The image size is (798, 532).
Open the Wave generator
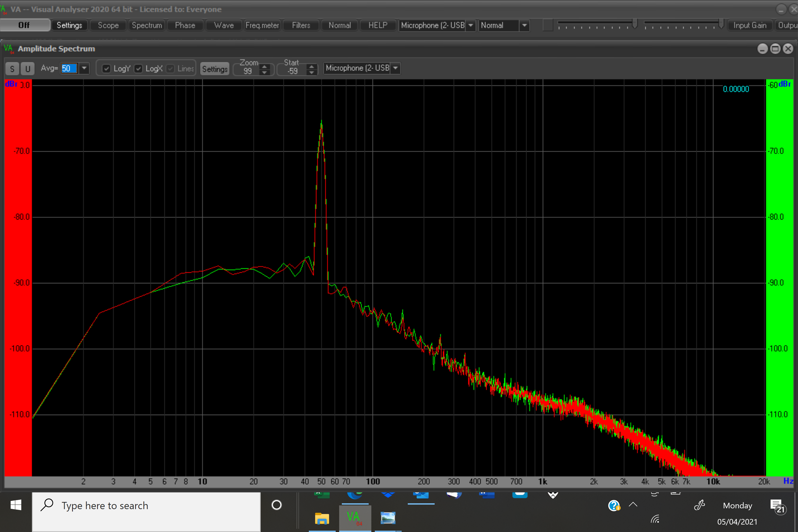pyautogui.click(x=224, y=26)
